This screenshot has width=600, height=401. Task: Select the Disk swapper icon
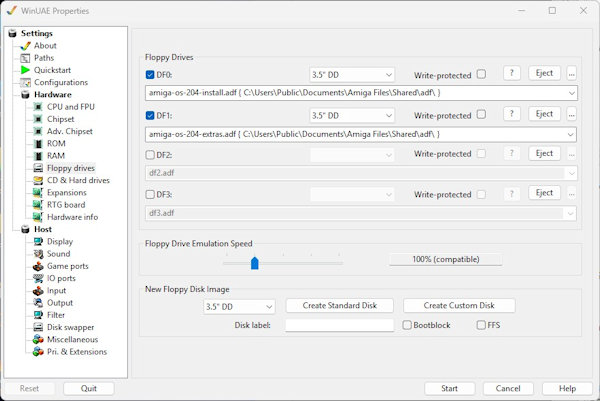[x=38, y=327]
